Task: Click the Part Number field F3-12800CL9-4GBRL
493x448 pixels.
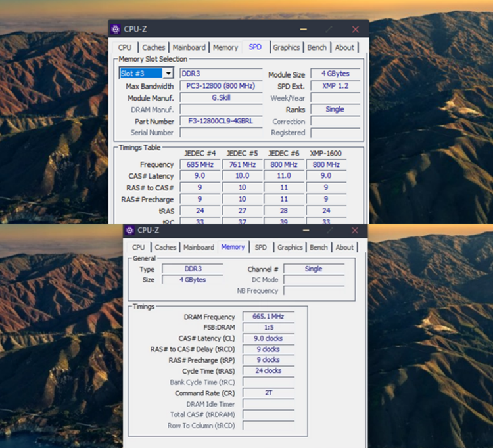Action: click(x=221, y=122)
